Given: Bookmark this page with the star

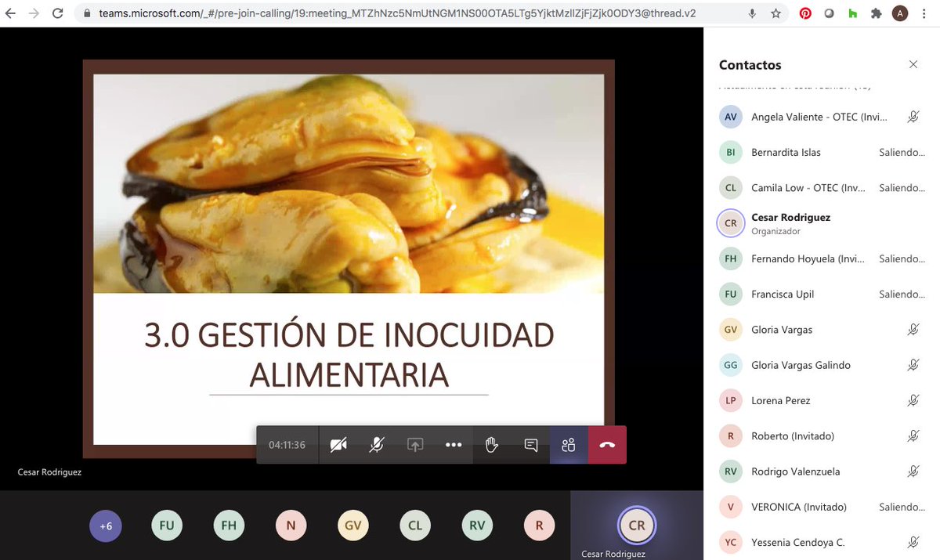Looking at the screenshot, I should 775,13.
